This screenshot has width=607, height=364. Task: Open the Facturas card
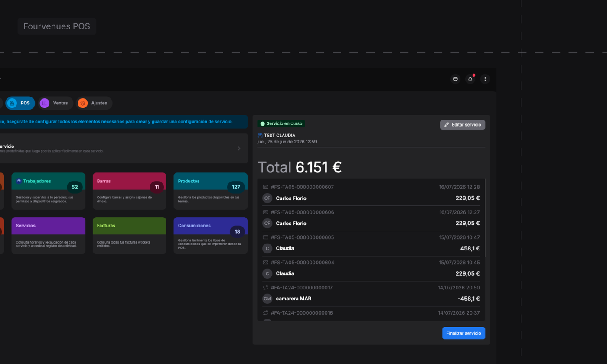pyautogui.click(x=129, y=235)
